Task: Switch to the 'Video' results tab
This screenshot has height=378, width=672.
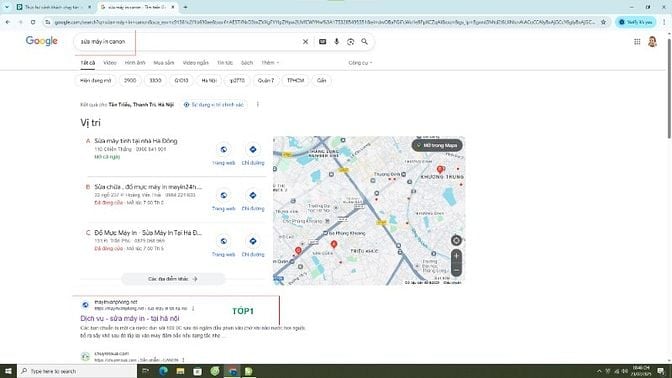Action: (110, 63)
